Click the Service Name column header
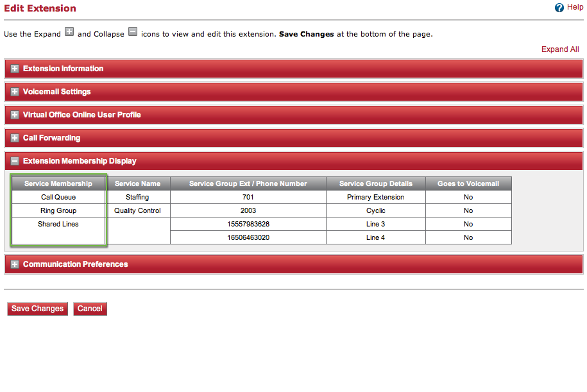 click(x=137, y=183)
